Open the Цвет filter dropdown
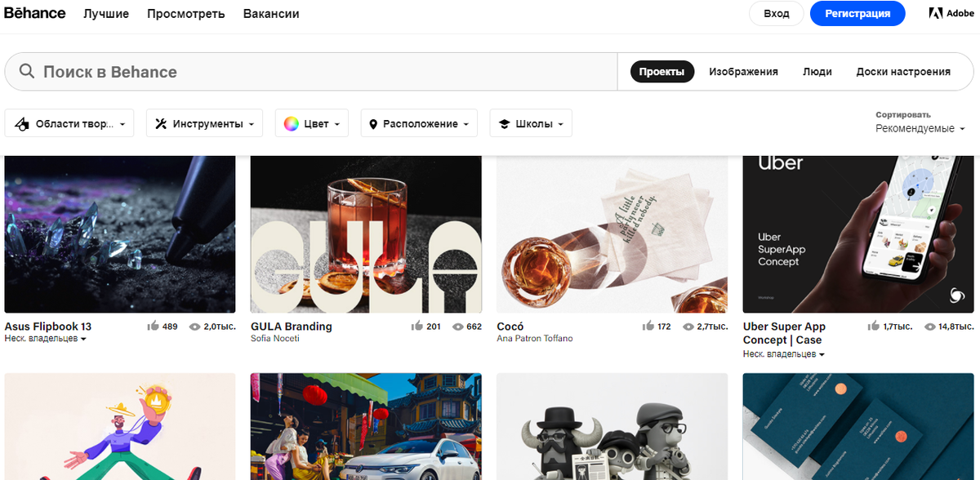 [312, 124]
